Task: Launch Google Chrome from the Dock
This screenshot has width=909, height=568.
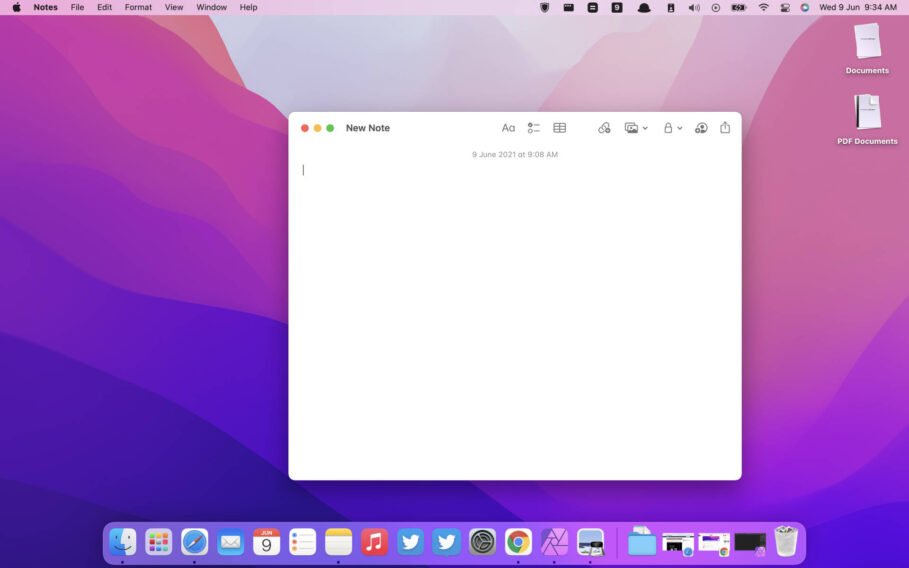Action: tap(518, 542)
